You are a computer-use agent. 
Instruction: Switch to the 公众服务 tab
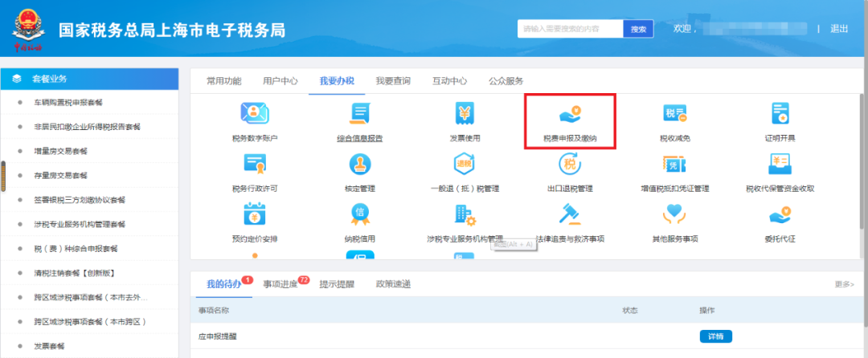coord(506,80)
